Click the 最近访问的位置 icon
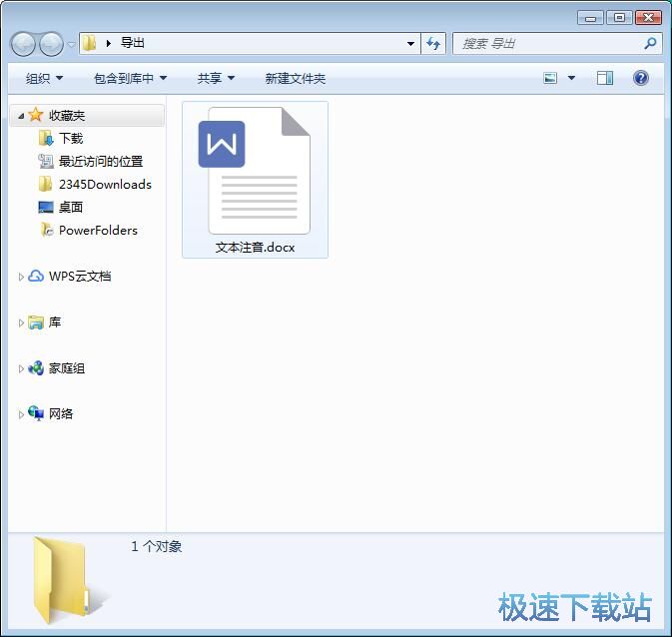Viewport: 672px width, 637px height. tap(46, 161)
